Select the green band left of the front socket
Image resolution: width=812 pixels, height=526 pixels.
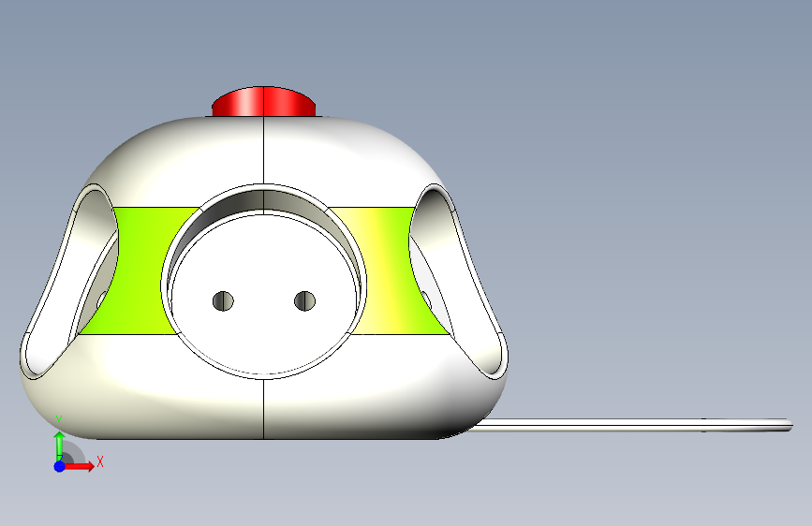tap(138, 270)
